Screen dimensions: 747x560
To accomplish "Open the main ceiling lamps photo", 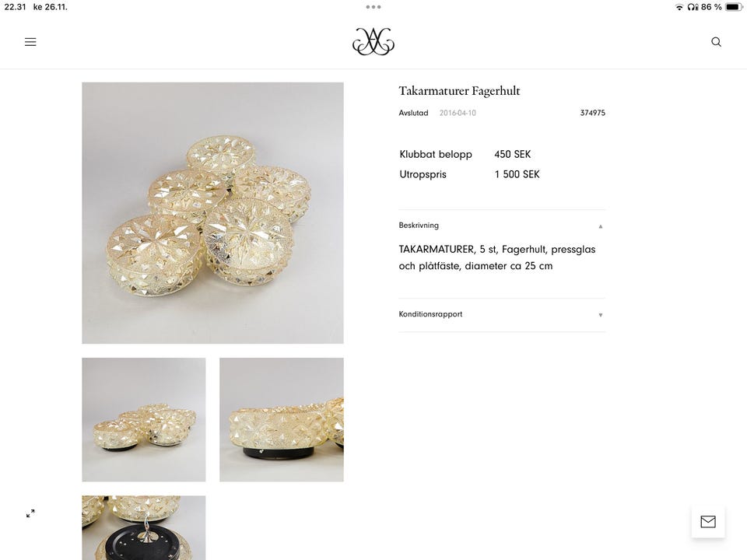I will pos(212,213).
